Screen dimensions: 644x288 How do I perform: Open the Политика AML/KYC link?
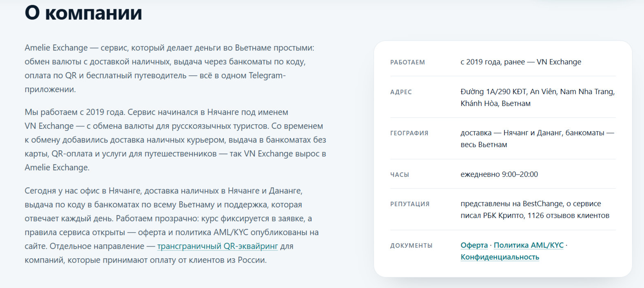pyautogui.click(x=529, y=245)
